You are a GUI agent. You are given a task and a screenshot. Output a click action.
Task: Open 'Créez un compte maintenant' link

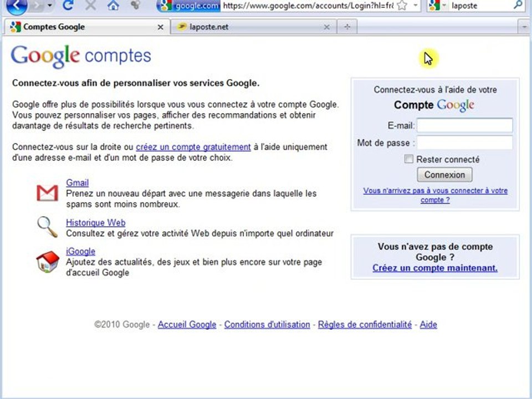(435, 268)
